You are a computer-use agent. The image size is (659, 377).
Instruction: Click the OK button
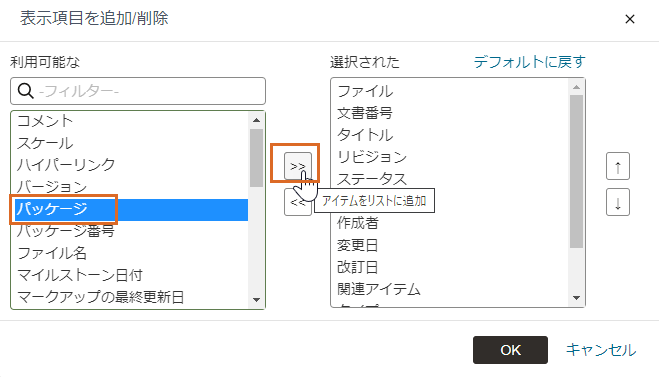pyautogui.click(x=510, y=350)
